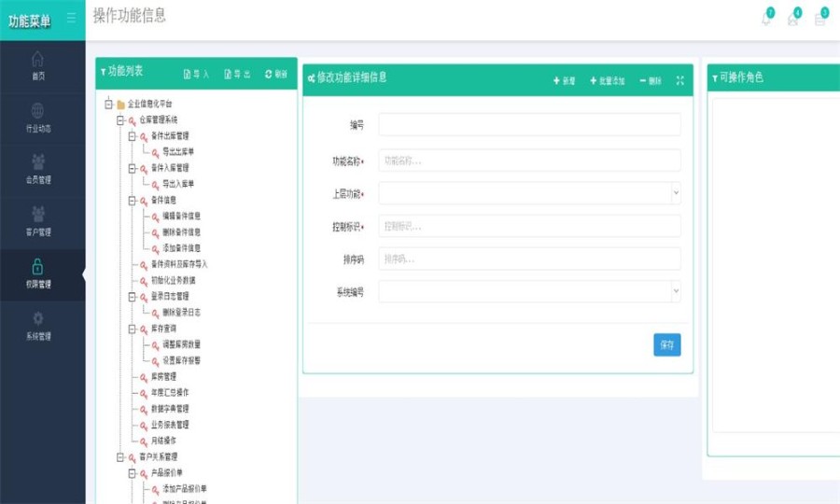The image size is (840, 504).
Task: Click the hamburger menu toggle icon
Action: tap(71, 18)
